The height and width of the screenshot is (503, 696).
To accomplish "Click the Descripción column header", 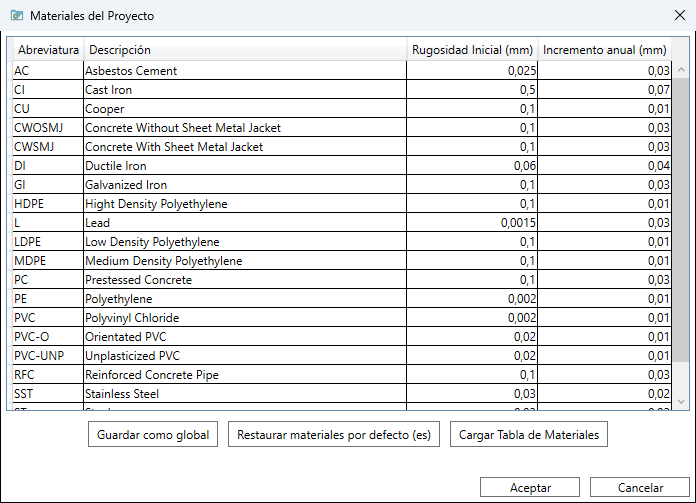I will (245, 50).
